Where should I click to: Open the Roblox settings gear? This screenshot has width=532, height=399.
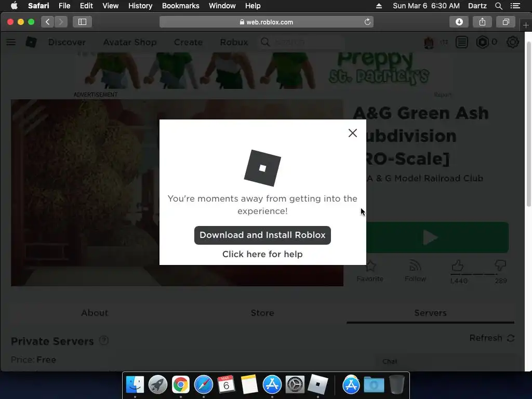[x=513, y=42]
